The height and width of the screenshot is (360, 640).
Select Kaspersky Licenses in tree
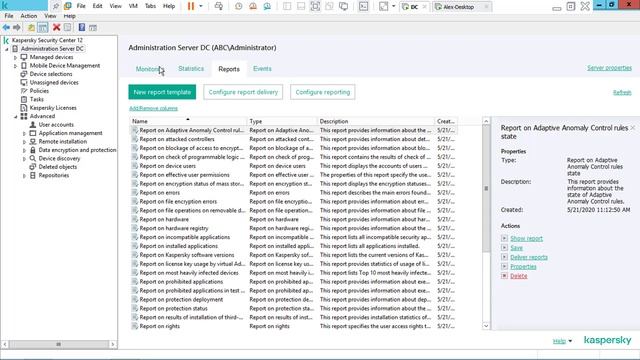coord(53,108)
